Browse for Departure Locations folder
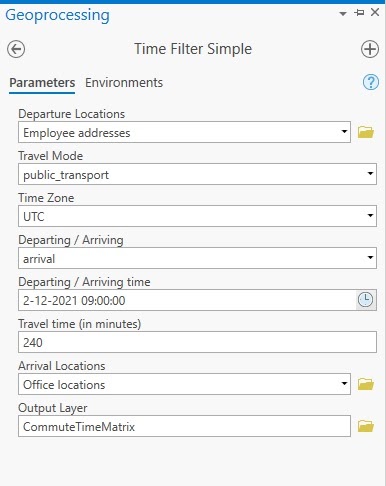386x486 pixels. [x=366, y=132]
